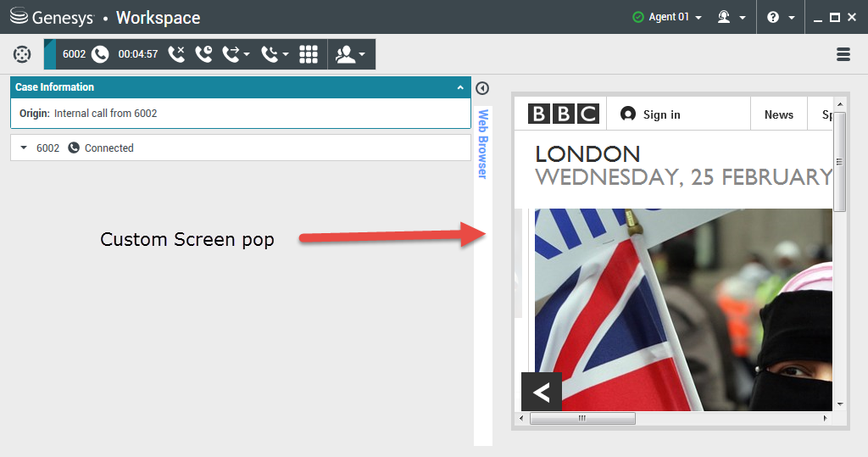Open the Agent 01 status dropdown

click(667, 17)
